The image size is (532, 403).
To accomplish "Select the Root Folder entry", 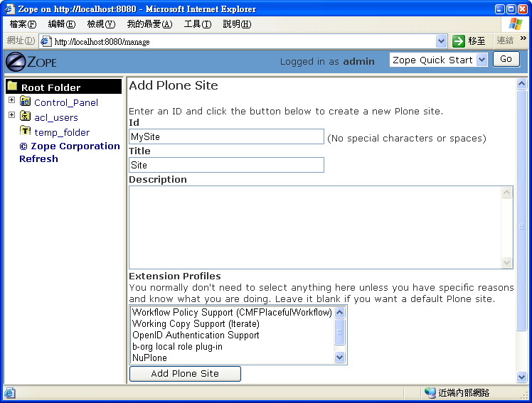I will 64,87.
